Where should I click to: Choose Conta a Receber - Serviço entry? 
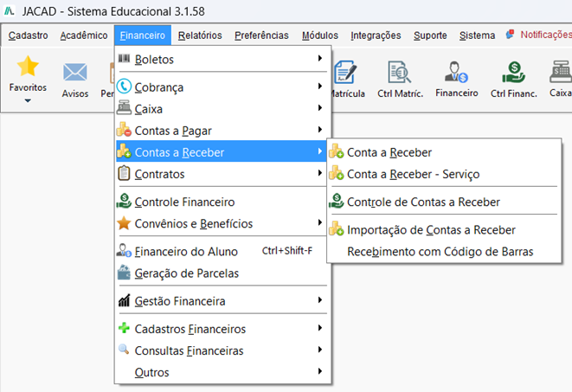point(444,174)
